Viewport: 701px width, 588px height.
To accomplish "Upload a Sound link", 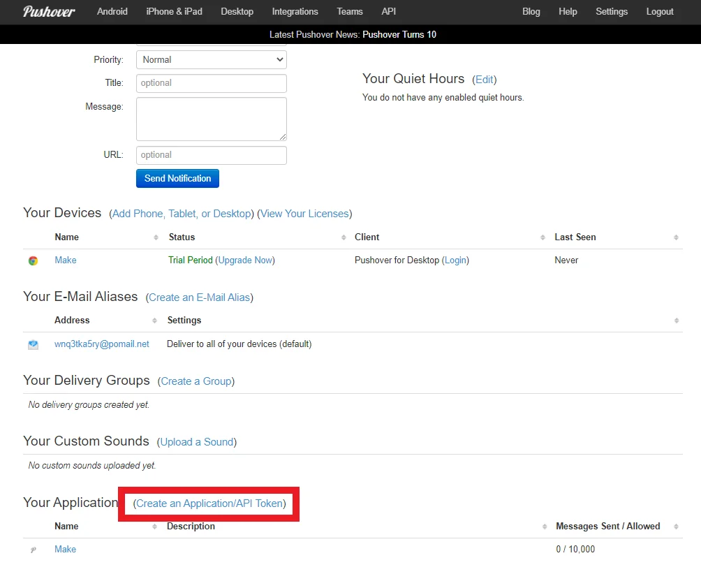I will point(197,442).
